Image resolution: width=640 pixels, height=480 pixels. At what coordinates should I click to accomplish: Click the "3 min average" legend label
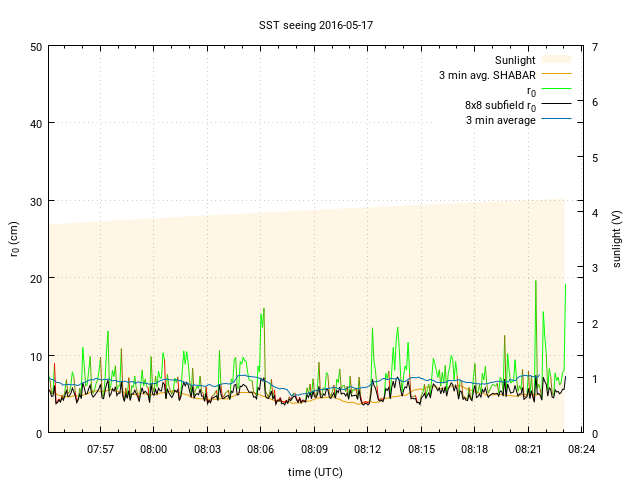click(500, 120)
